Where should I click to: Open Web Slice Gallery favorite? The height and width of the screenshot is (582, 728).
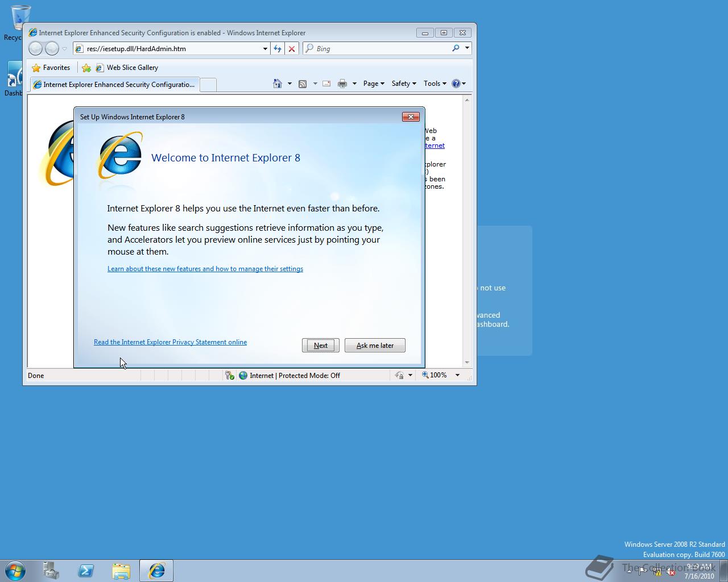click(127, 68)
